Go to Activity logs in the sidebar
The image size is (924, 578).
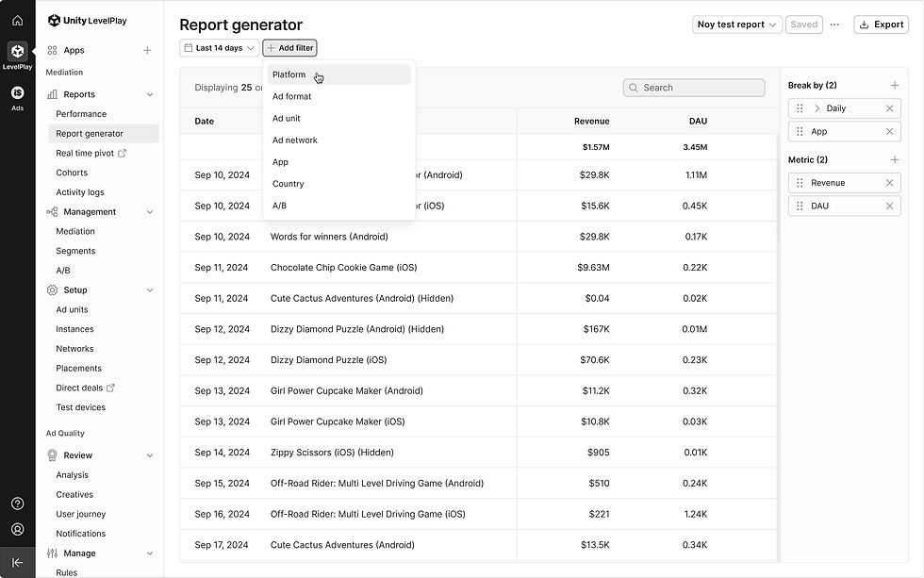pyautogui.click(x=80, y=192)
